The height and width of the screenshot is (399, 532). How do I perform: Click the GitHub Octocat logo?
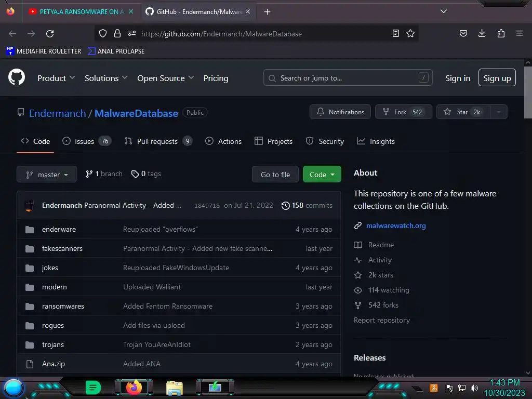click(x=17, y=77)
